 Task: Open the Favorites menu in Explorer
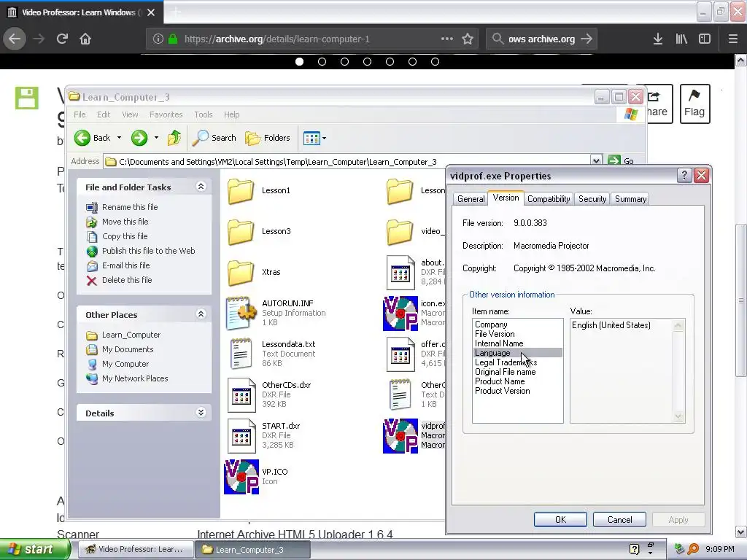166,114
